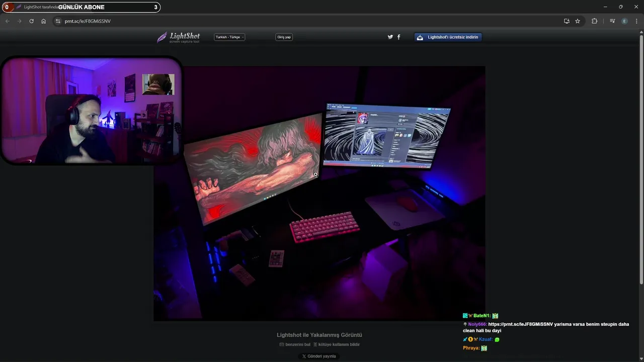Open the Chrome profile avatar

624,21
